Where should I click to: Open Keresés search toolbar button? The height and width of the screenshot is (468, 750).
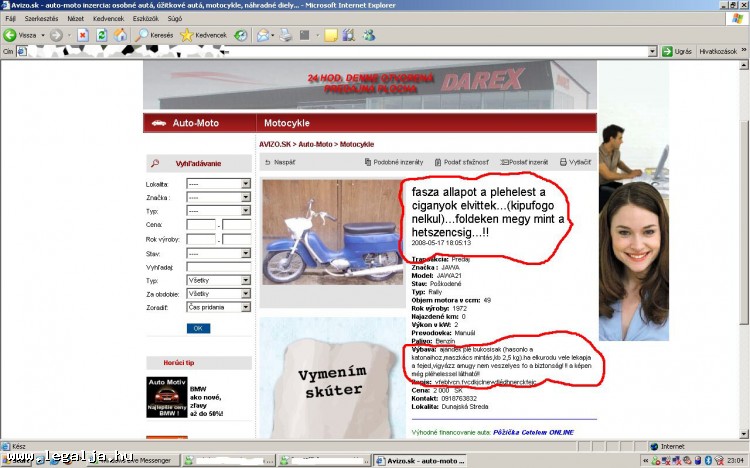point(155,35)
